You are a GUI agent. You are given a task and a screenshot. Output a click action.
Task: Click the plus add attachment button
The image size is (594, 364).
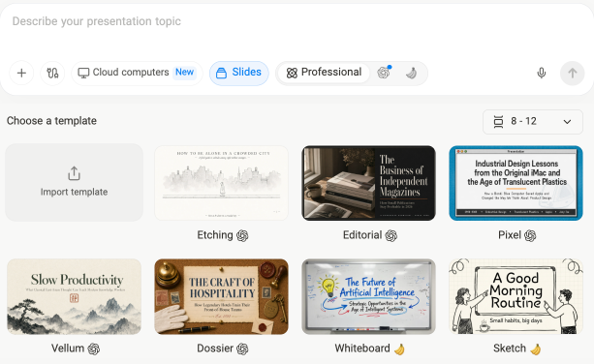[x=21, y=73]
